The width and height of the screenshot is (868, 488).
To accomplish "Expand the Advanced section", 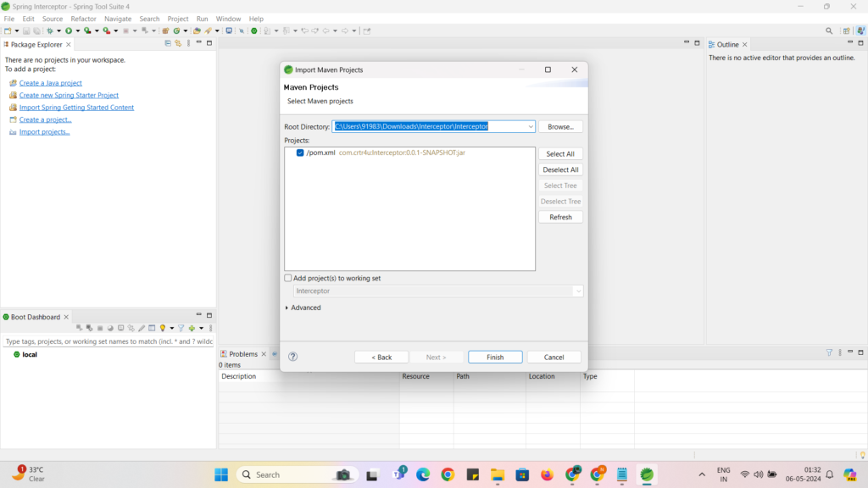I will click(287, 308).
